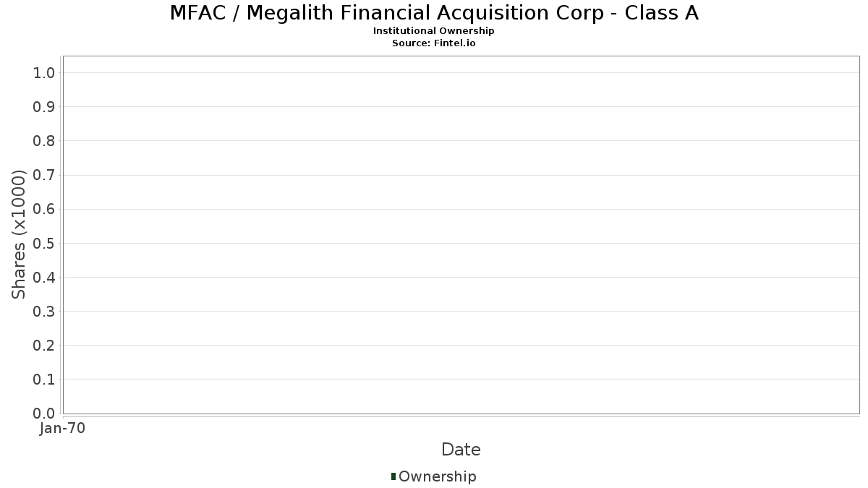Viewport: 868px width, 488px height.
Task: Click the green Ownership legend color marker
Action: tap(393, 476)
